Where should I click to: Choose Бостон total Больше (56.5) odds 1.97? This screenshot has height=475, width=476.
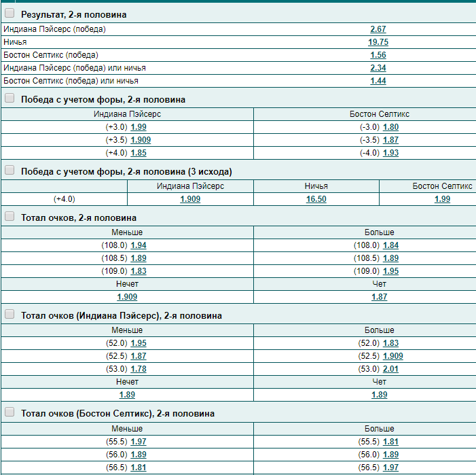pos(390,468)
